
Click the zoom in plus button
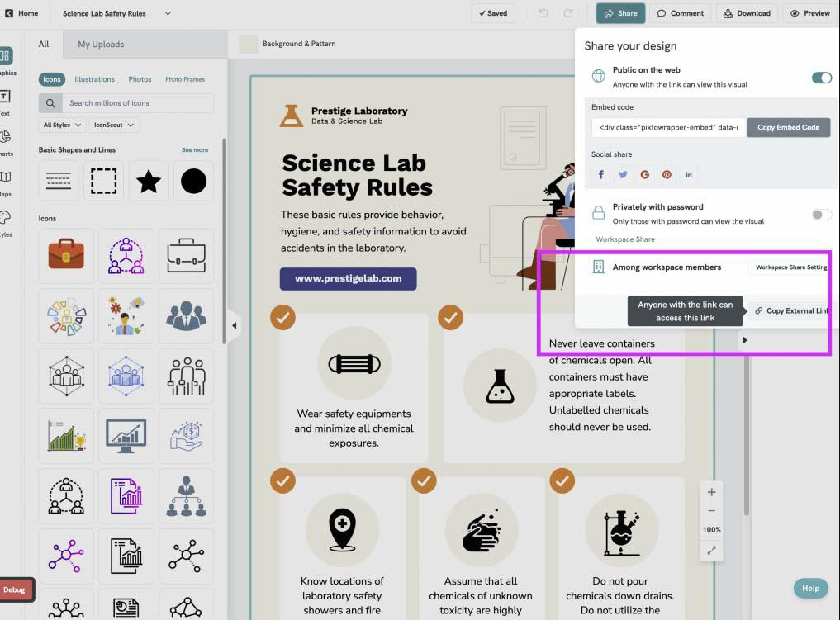tap(711, 492)
